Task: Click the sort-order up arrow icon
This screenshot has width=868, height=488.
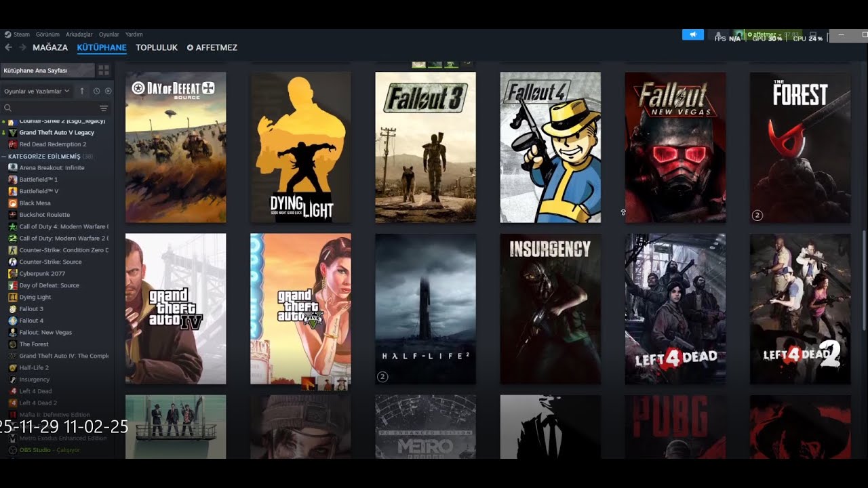Action: [82, 91]
